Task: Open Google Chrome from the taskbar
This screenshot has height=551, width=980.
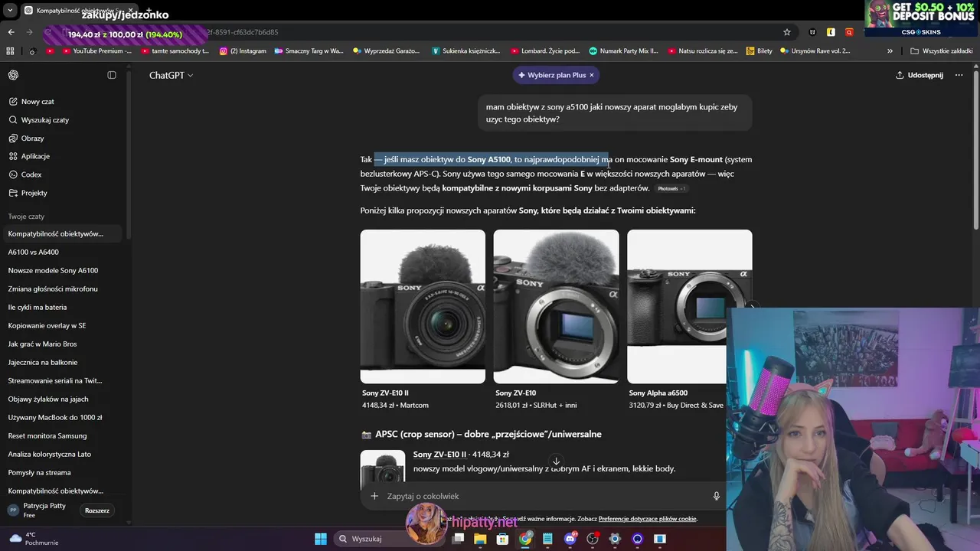Action: (525, 539)
